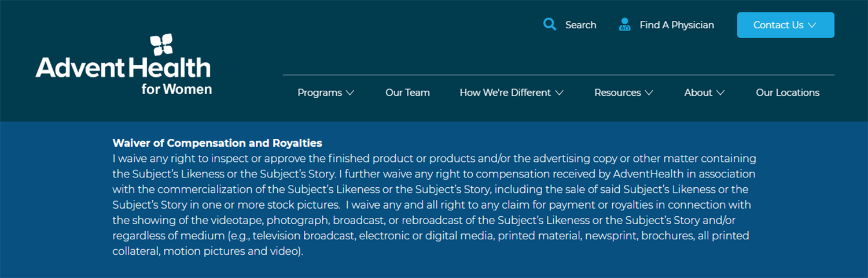Expand the chevron beside About

[x=720, y=92]
